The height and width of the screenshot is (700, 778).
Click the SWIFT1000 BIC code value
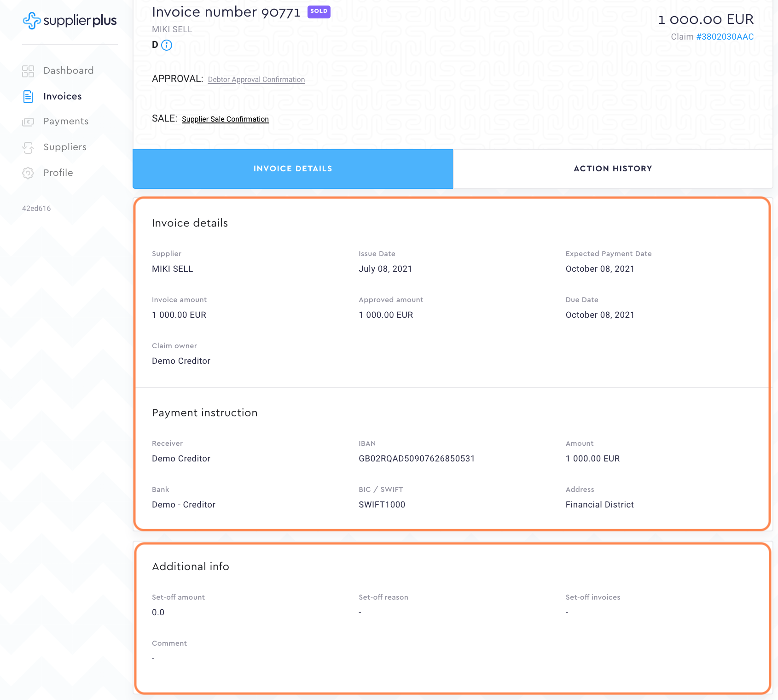coord(382,505)
